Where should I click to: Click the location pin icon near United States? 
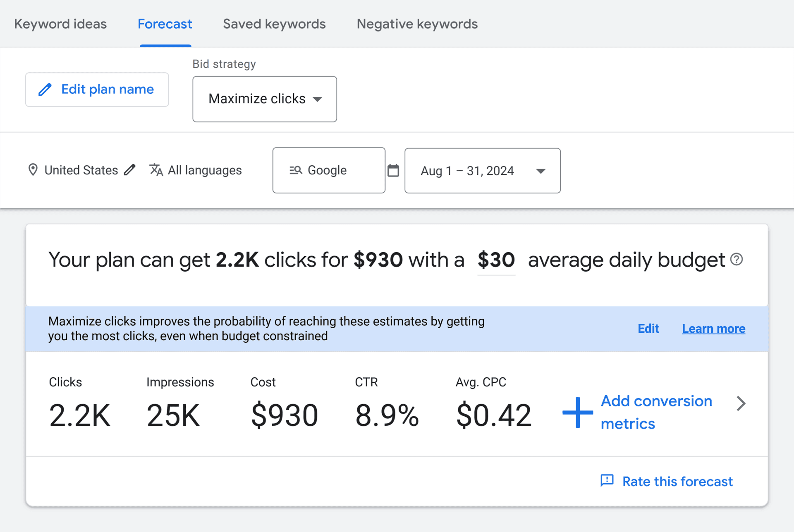pyautogui.click(x=33, y=170)
